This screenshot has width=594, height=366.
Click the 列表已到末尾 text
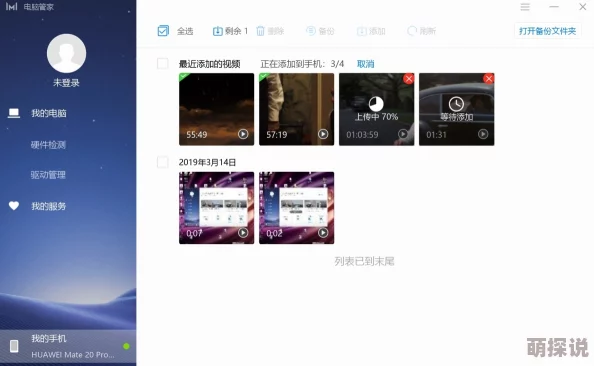(364, 261)
